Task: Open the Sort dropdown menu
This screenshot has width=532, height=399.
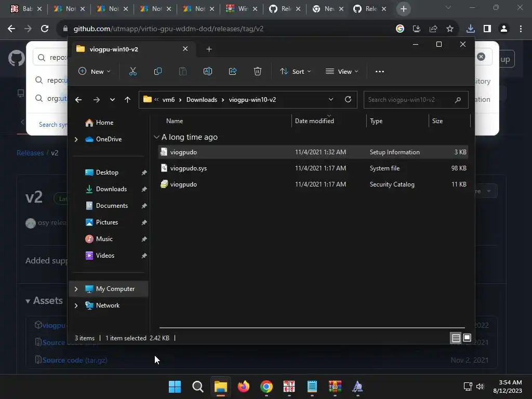Action: pyautogui.click(x=295, y=72)
